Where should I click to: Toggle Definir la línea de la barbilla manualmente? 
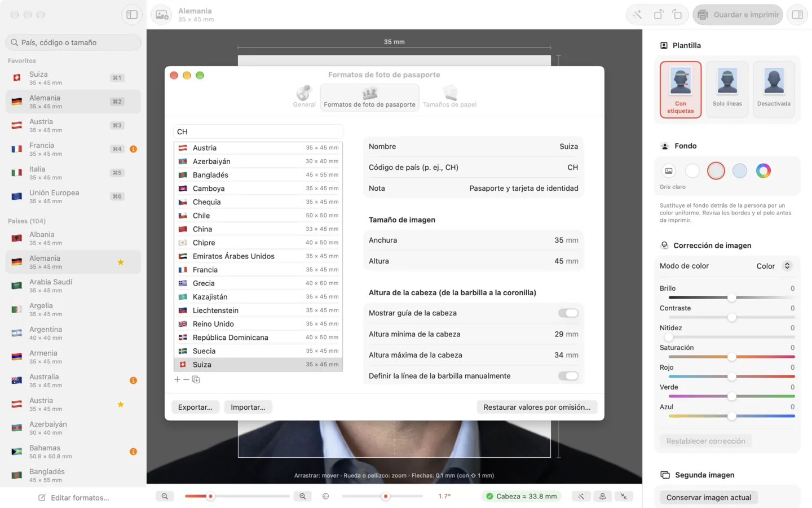(x=568, y=376)
